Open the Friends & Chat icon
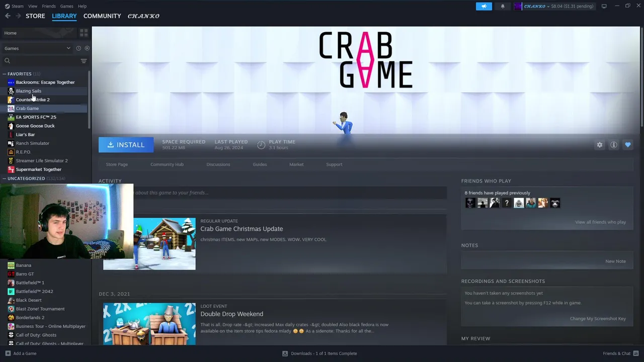This screenshot has width=644, height=362. (635, 353)
